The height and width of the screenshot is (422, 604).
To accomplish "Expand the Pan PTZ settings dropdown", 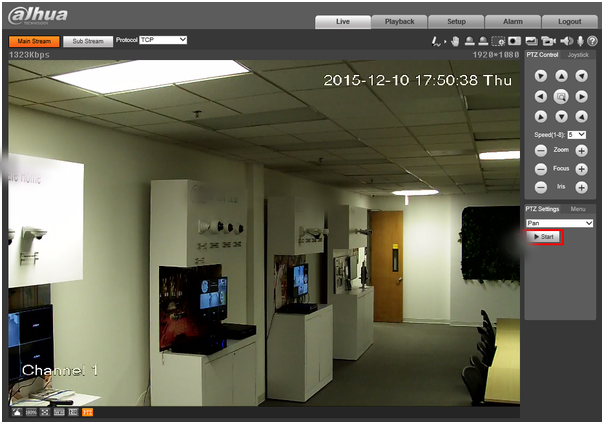I will pyautogui.click(x=559, y=223).
